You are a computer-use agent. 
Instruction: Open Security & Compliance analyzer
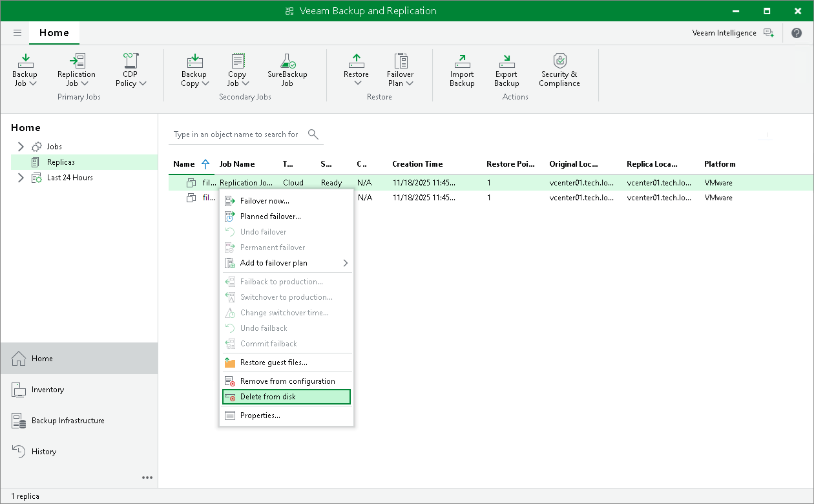pos(558,69)
